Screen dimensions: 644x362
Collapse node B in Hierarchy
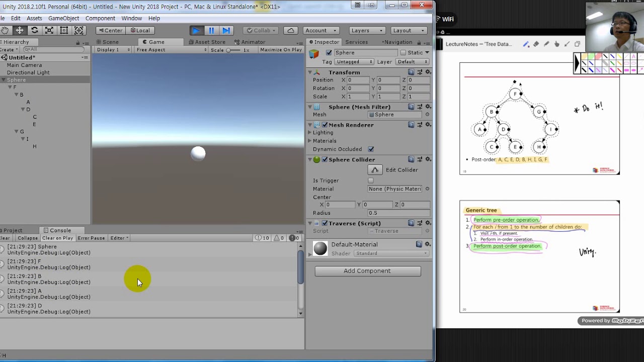coord(16,95)
